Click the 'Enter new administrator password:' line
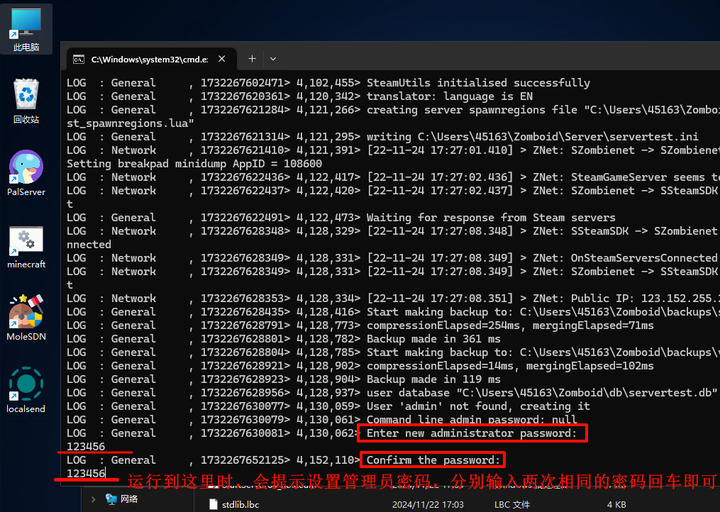 pyautogui.click(x=472, y=433)
